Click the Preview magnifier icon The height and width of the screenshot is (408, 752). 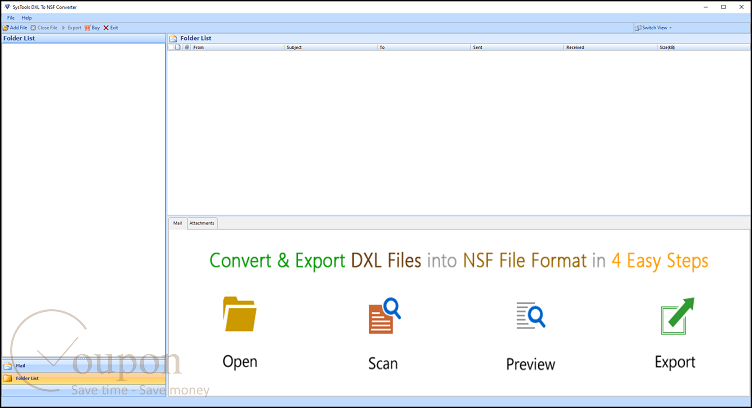(530, 315)
